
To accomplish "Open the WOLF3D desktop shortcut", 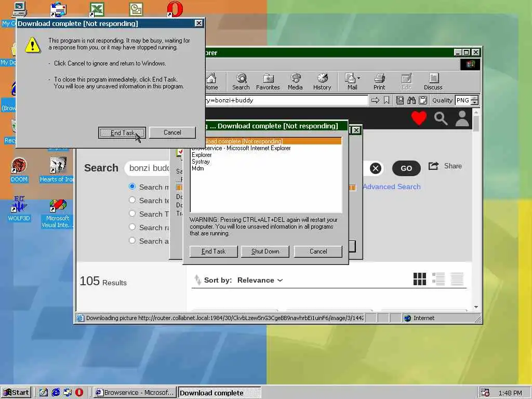I will click(19, 209).
